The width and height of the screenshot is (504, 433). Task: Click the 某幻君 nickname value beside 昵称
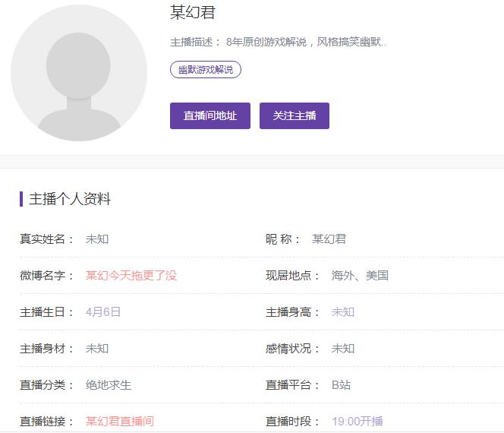click(x=329, y=239)
